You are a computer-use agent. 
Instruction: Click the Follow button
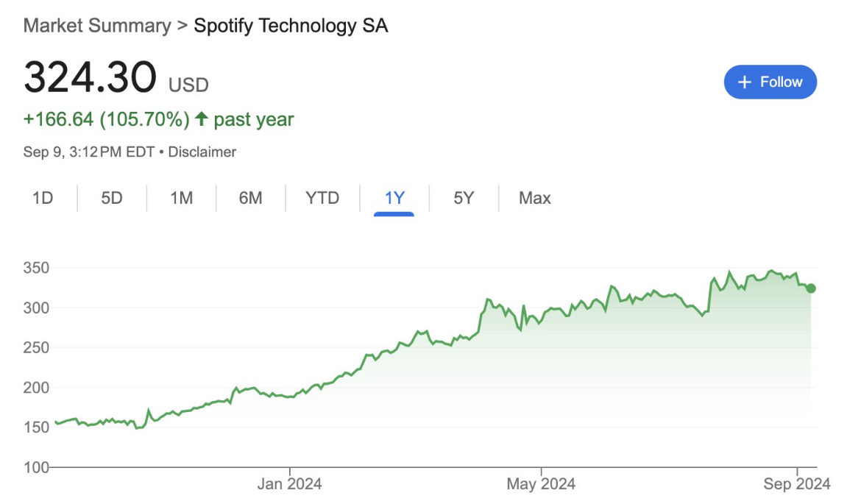point(770,82)
